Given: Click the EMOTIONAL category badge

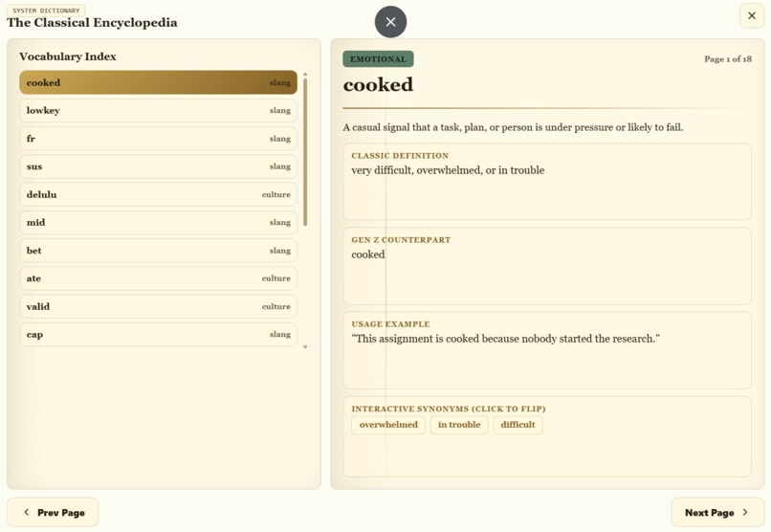Looking at the screenshot, I should [x=378, y=59].
